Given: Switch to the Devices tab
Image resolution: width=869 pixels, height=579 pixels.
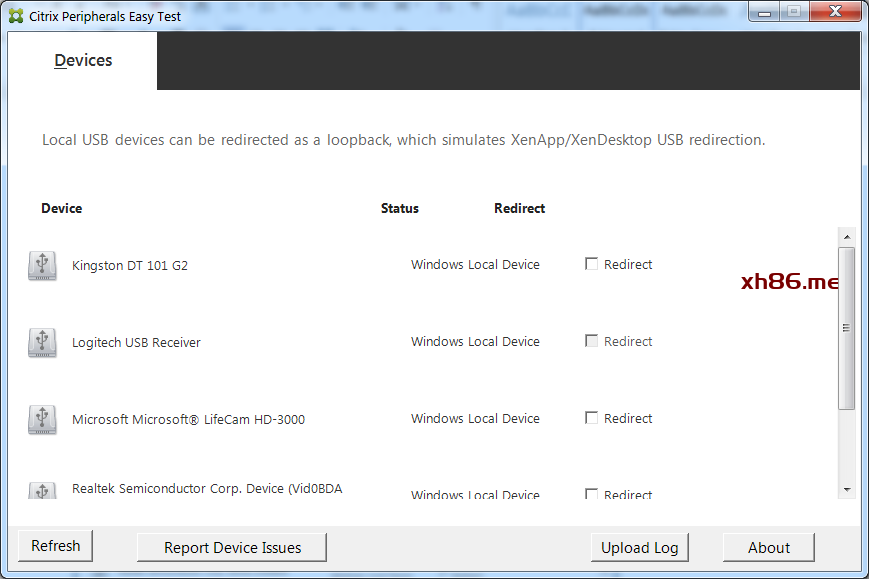Looking at the screenshot, I should tap(83, 60).
